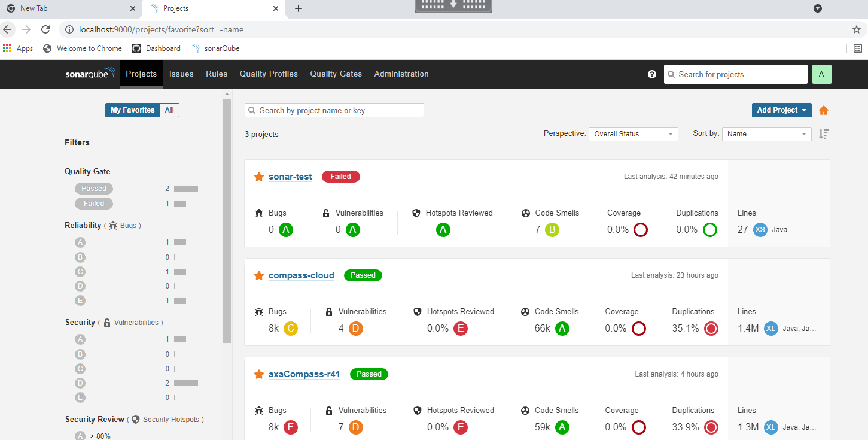The width and height of the screenshot is (868, 440).
Task: Filter Security by rating D
Action: tap(80, 383)
